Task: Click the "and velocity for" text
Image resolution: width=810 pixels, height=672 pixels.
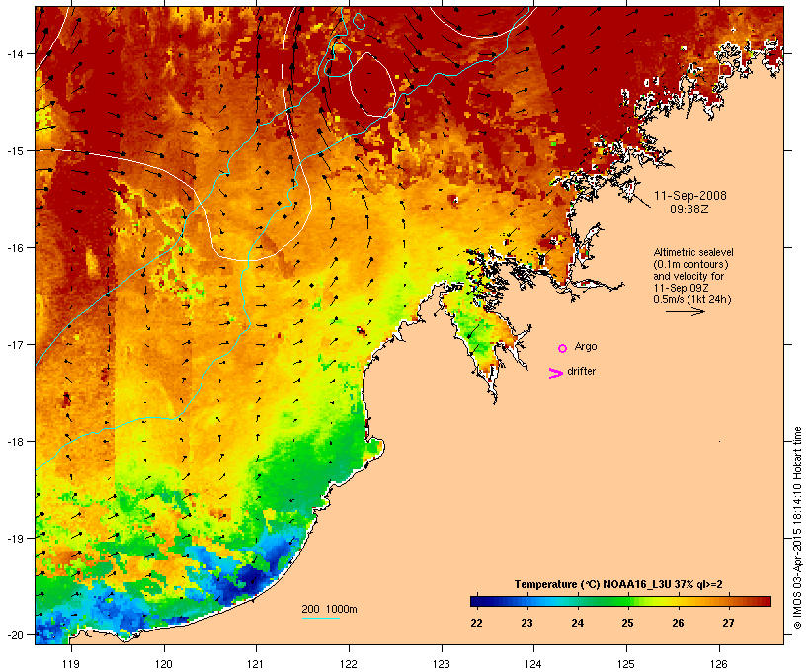Action: 688,276
